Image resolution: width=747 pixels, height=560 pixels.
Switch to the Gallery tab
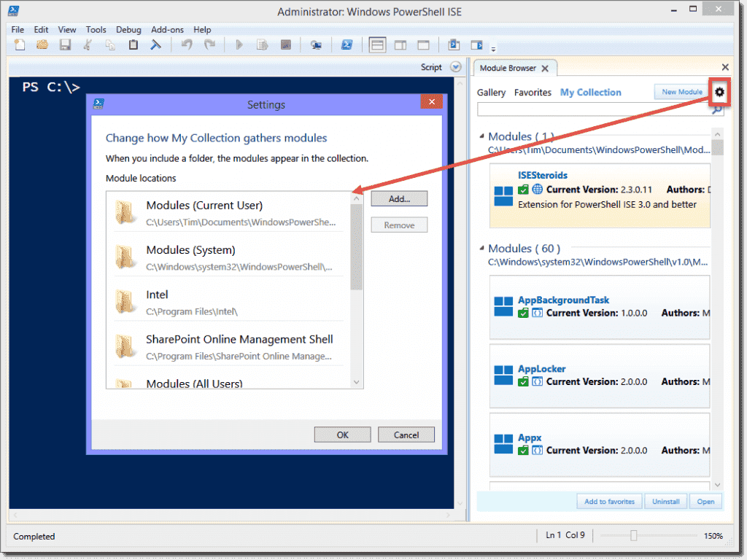pyautogui.click(x=491, y=92)
